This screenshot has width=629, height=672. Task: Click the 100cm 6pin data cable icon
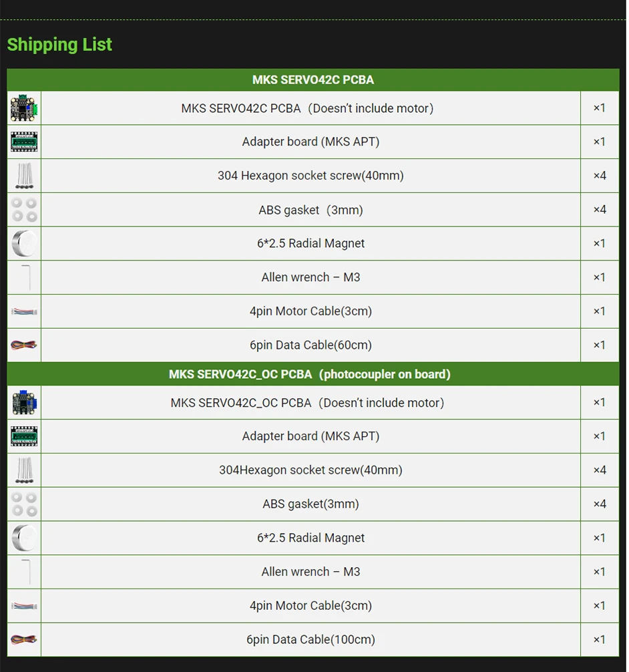pos(24,640)
